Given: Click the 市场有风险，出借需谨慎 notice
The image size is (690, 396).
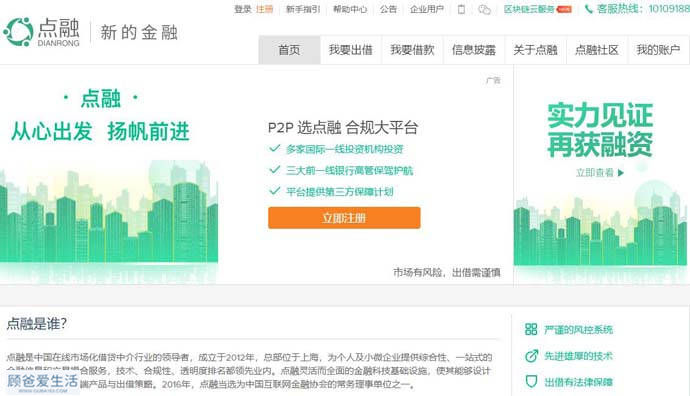Looking at the screenshot, I should click(x=447, y=272).
